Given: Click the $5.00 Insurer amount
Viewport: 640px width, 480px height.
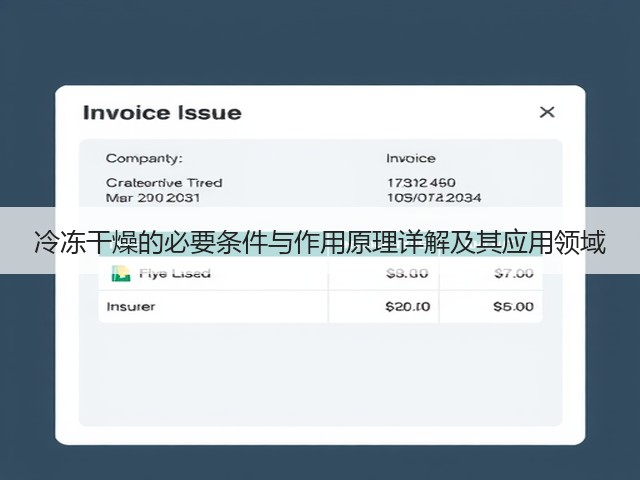Looking at the screenshot, I should tap(513, 307).
